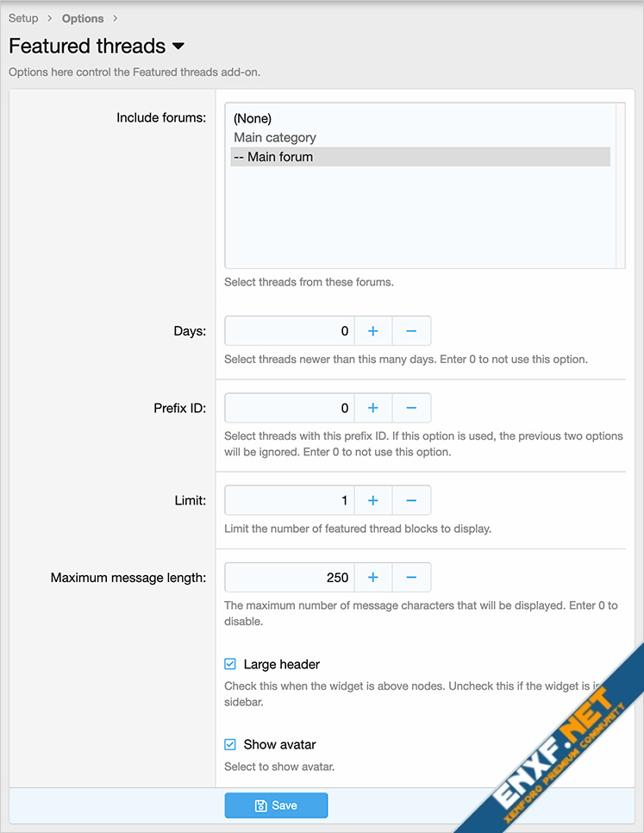Viewport: 644px width, 833px height.
Task: Click the Days number field
Action: coord(290,331)
